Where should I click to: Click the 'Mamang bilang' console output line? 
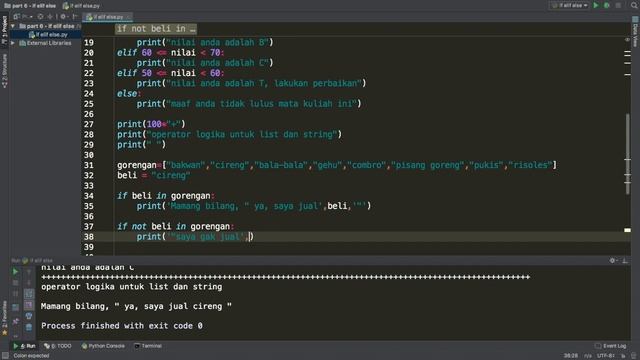coord(136,306)
